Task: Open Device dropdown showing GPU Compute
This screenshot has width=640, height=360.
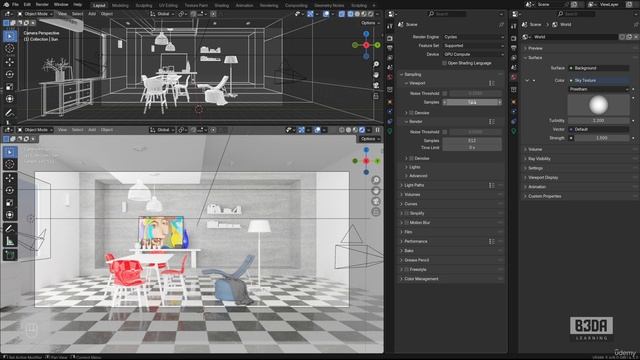Action: pyautogui.click(x=473, y=54)
